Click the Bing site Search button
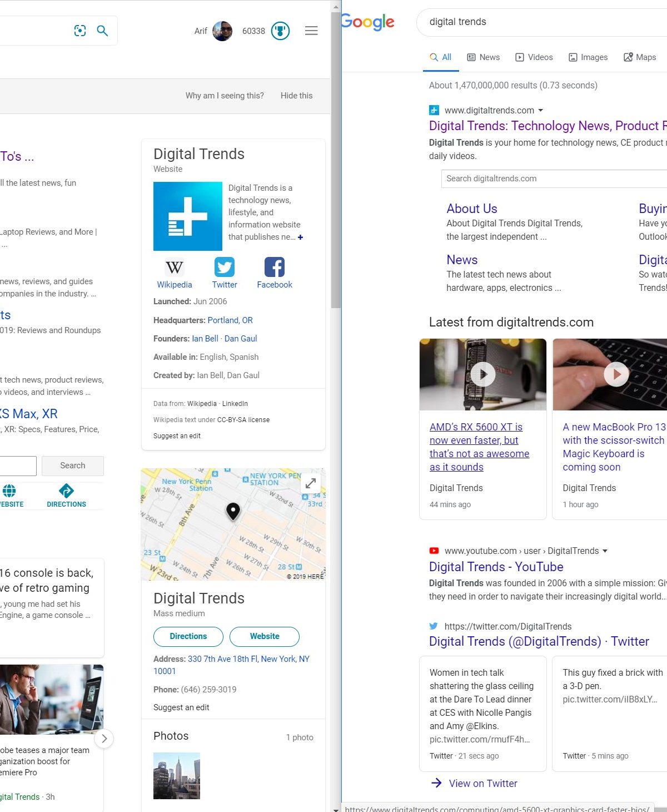 pos(73,466)
